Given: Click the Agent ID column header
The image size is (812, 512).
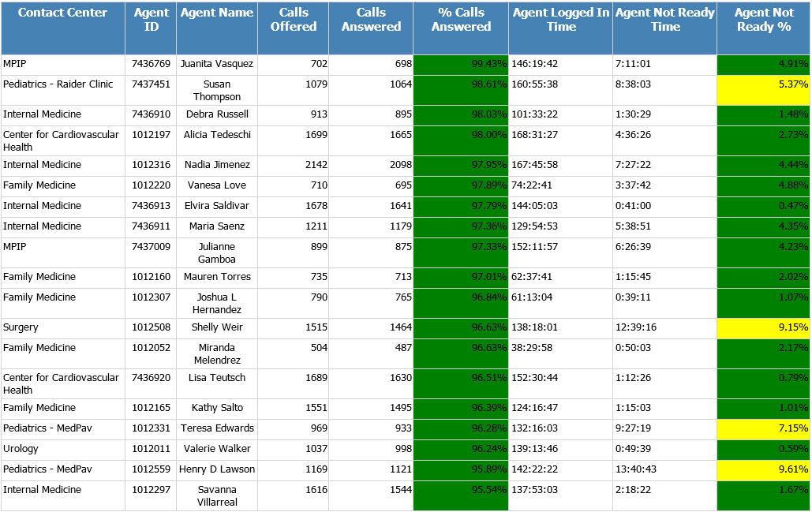Looking at the screenshot, I should pos(151,28).
